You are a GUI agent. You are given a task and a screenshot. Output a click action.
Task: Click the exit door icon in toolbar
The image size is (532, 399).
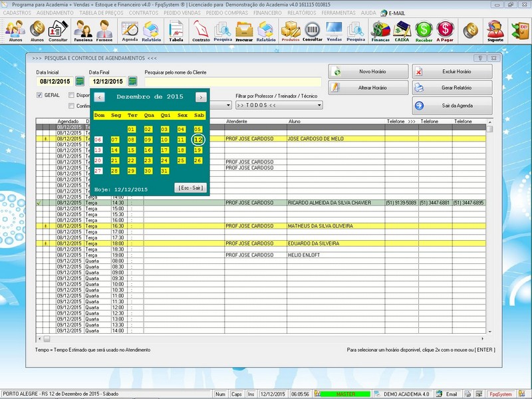click(520, 31)
